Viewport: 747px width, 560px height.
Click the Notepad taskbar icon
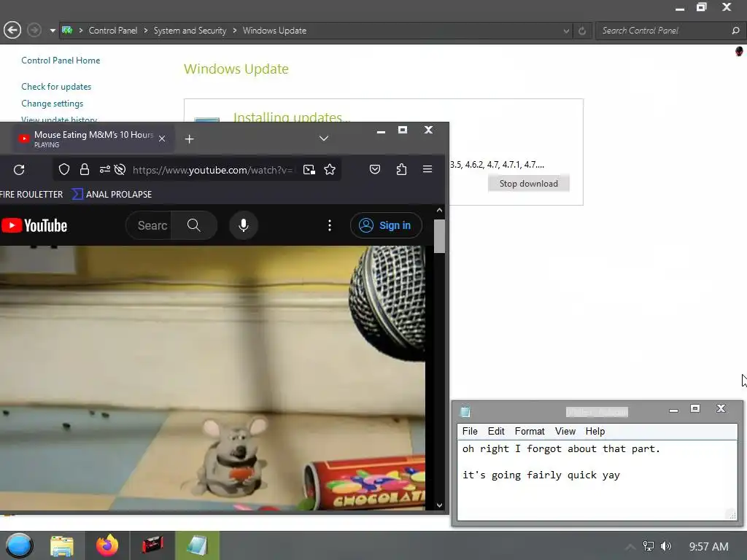pyautogui.click(x=197, y=545)
